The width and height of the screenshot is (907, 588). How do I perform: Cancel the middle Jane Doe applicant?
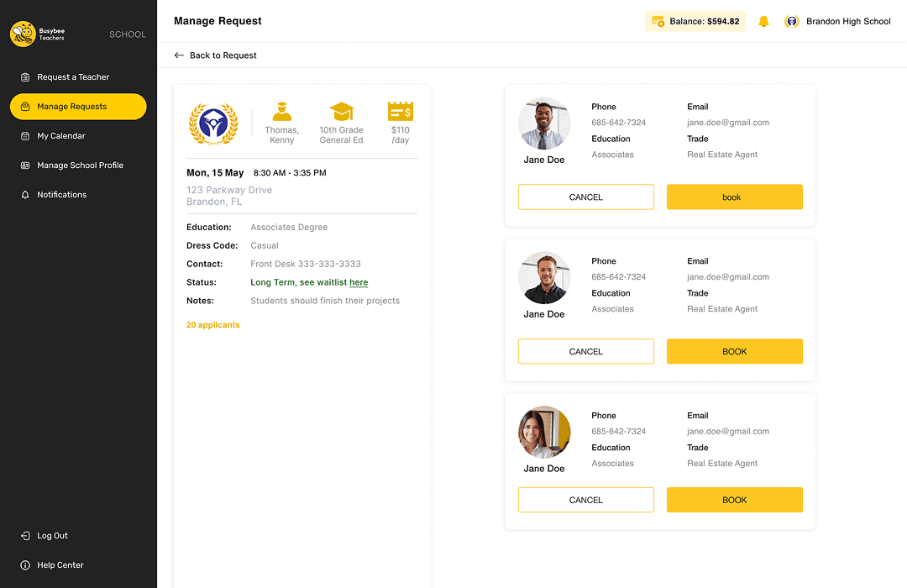point(585,351)
